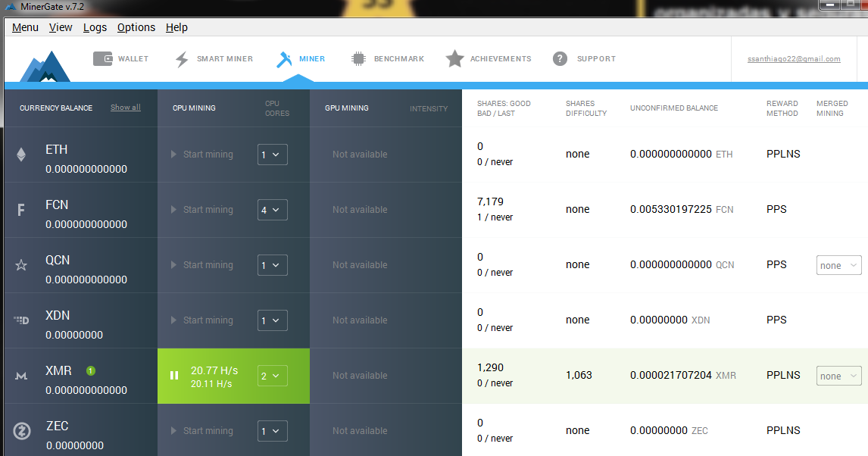Open XMR merged mining dropdown
Image resolution: width=868 pixels, height=456 pixels.
coord(838,376)
